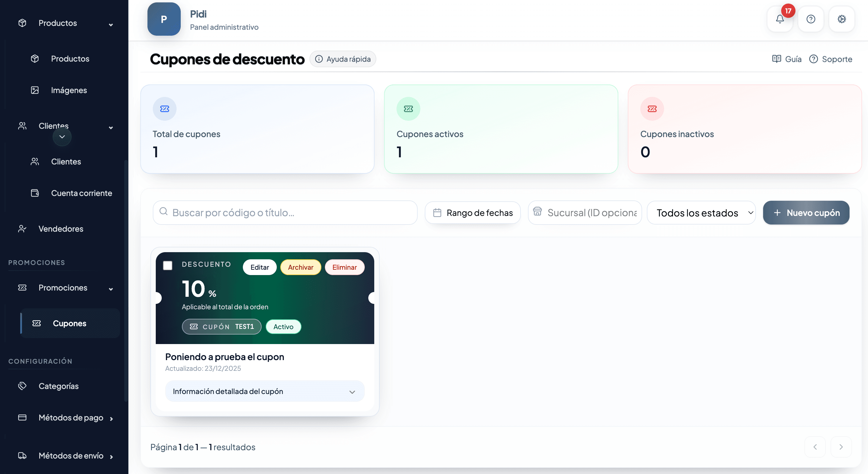
Task: Select the Imágenes icon in the sidebar
Action: click(x=35, y=90)
